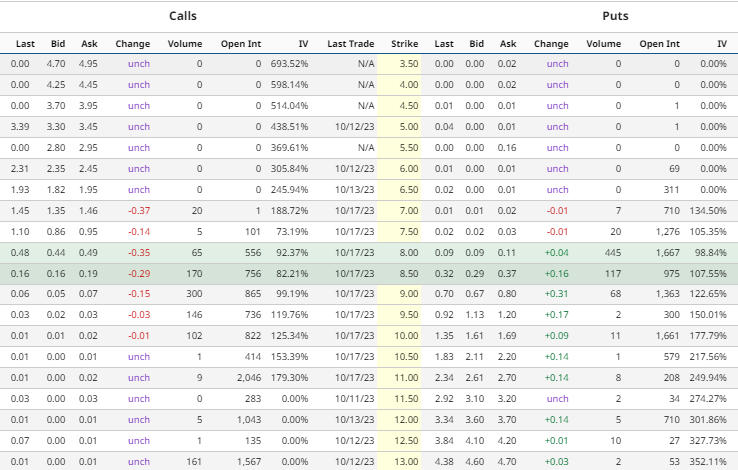Click put change value +0.16
Image resolution: width=738 pixels, height=470 pixels.
pos(556,273)
